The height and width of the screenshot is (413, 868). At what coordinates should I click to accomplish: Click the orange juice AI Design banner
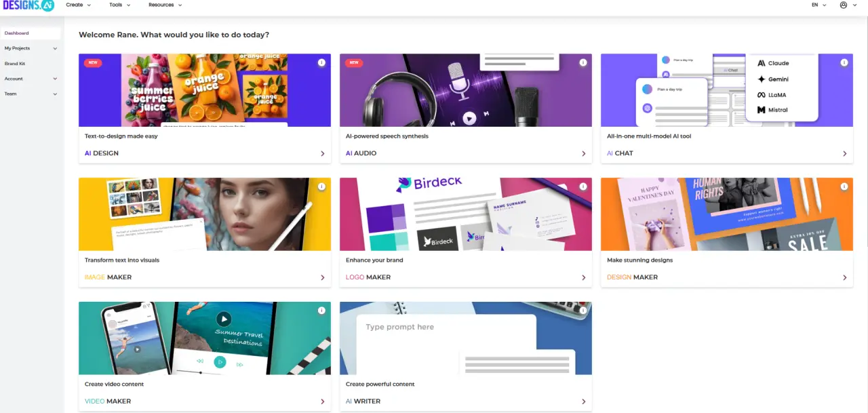tap(205, 90)
